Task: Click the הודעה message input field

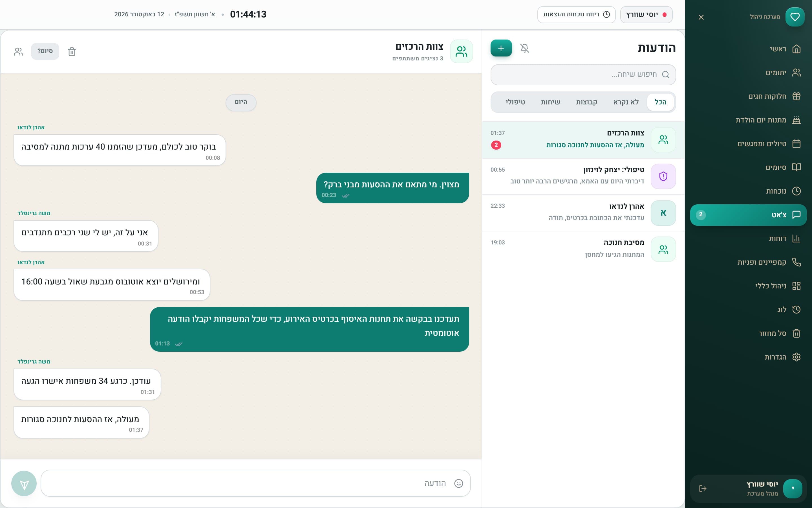Action: [x=256, y=483]
